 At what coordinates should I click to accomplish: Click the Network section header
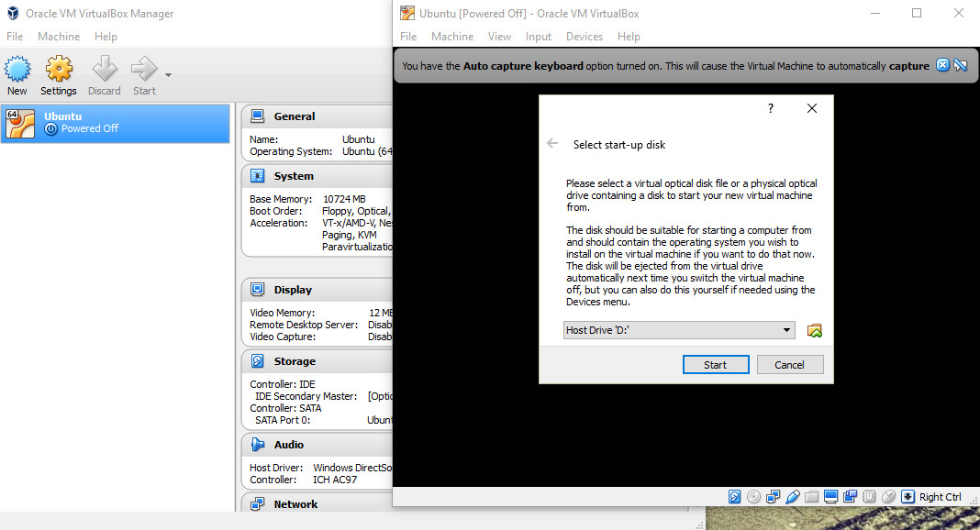coord(295,504)
